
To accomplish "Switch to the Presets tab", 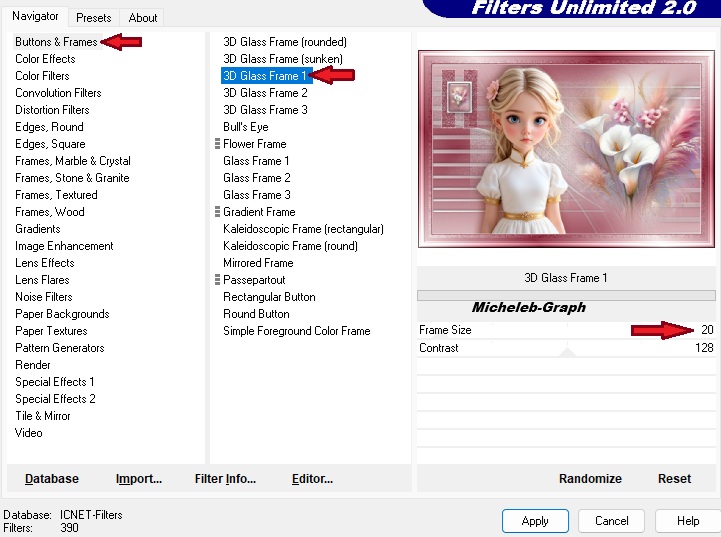I will (x=94, y=17).
